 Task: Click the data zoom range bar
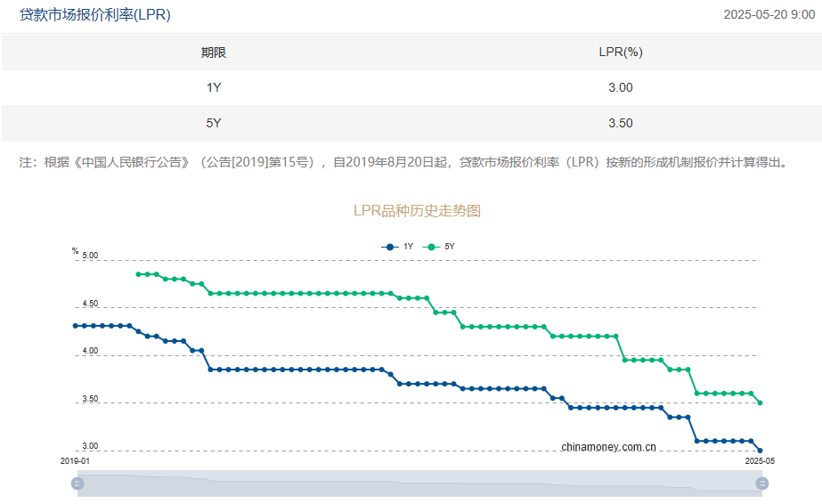pyautogui.click(x=419, y=483)
